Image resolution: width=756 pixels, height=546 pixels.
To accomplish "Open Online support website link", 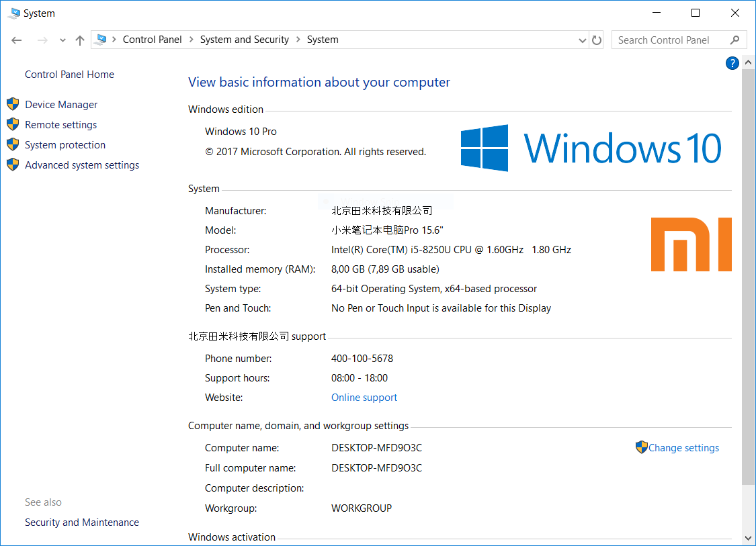I will 364,398.
